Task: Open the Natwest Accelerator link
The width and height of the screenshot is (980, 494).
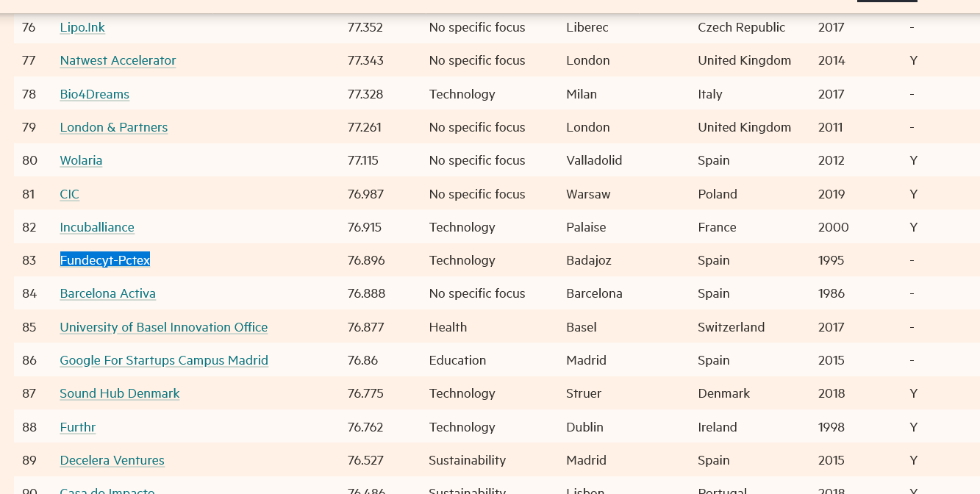Action: 118,60
